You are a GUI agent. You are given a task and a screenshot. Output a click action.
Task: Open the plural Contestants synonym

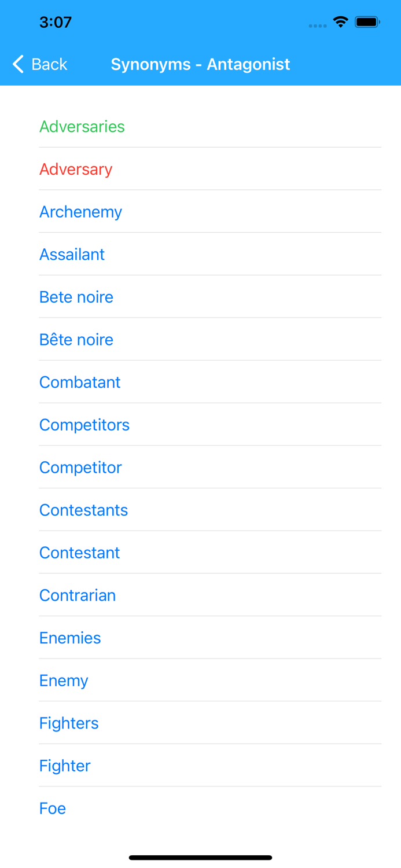tap(83, 510)
